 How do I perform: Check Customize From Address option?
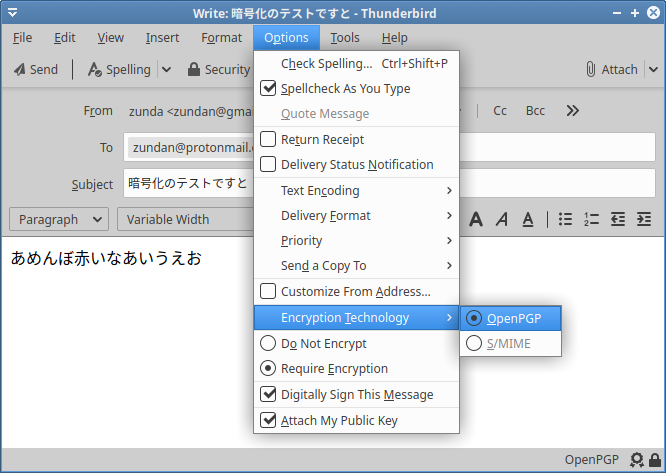[356, 291]
